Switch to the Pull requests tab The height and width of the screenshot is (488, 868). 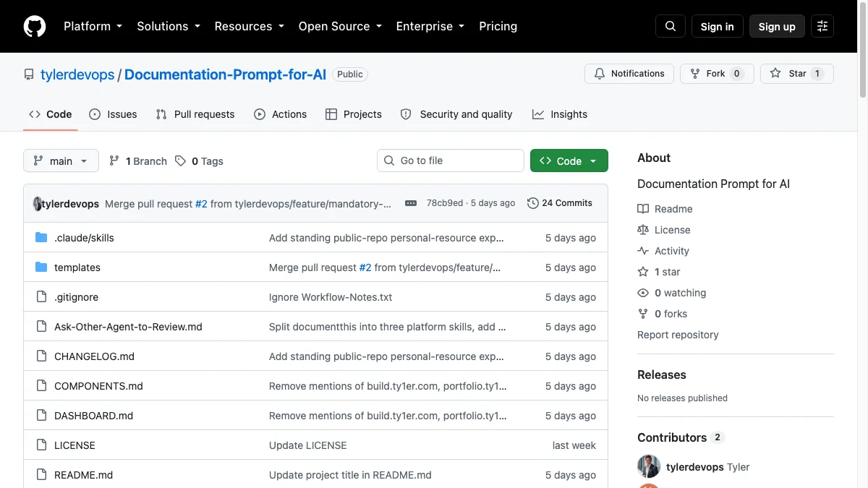click(195, 114)
